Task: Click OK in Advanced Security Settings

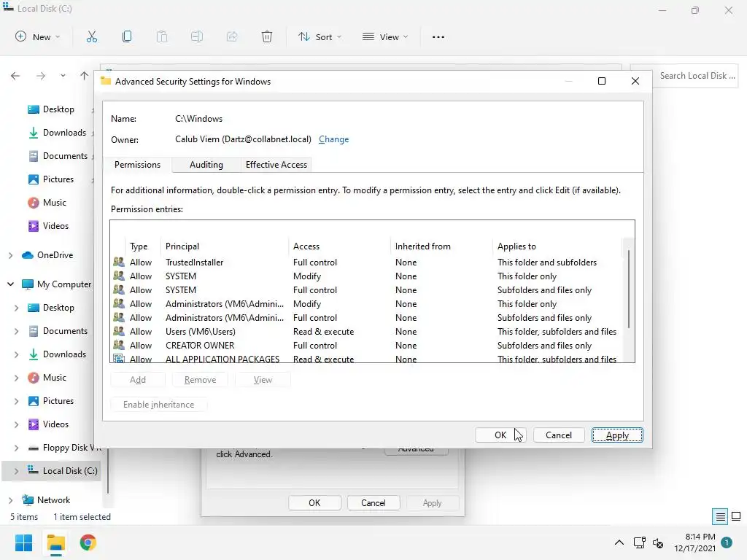Action: tap(500, 435)
